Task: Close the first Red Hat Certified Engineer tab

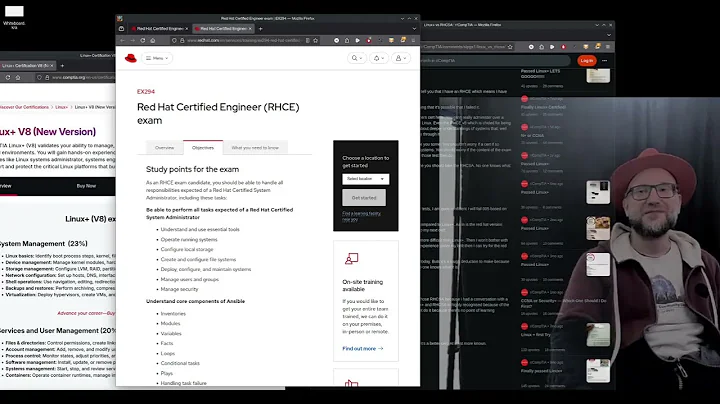Action: point(186,28)
